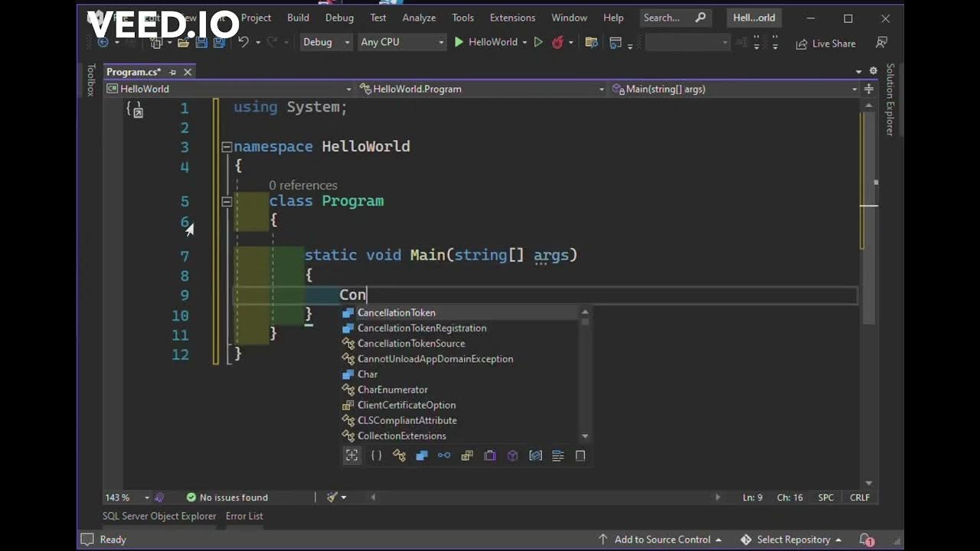Pin the Program.cs tab
Viewport: 980px width, 551px height.
pyautogui.click(x=172, y=72)
